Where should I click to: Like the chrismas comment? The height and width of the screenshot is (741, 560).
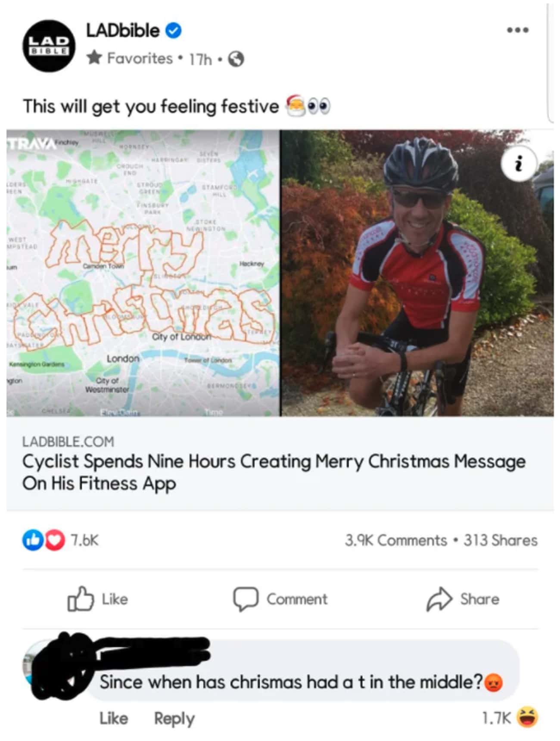(x=114, y=718)
